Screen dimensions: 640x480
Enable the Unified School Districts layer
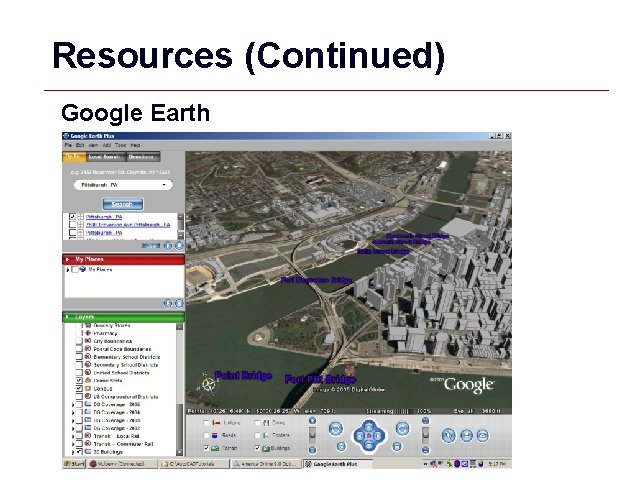(x=79, y=373)
